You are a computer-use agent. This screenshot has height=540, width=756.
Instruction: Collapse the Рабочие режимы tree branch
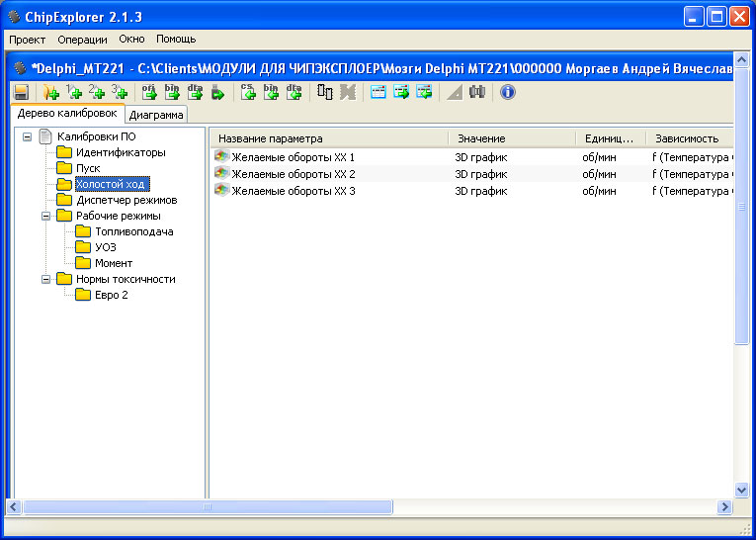click(46, 216)
